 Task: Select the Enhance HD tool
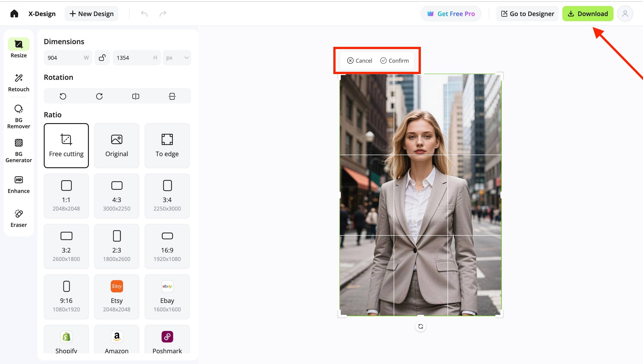(x=19, y=185)
